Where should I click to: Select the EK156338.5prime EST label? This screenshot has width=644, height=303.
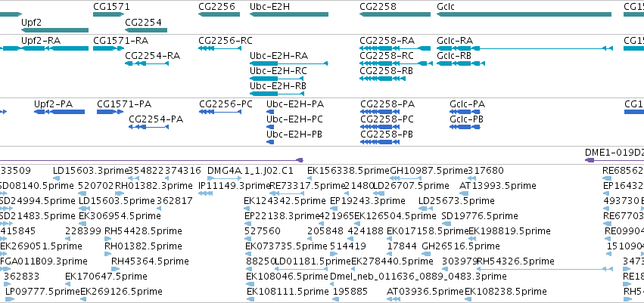coord(348,171)
